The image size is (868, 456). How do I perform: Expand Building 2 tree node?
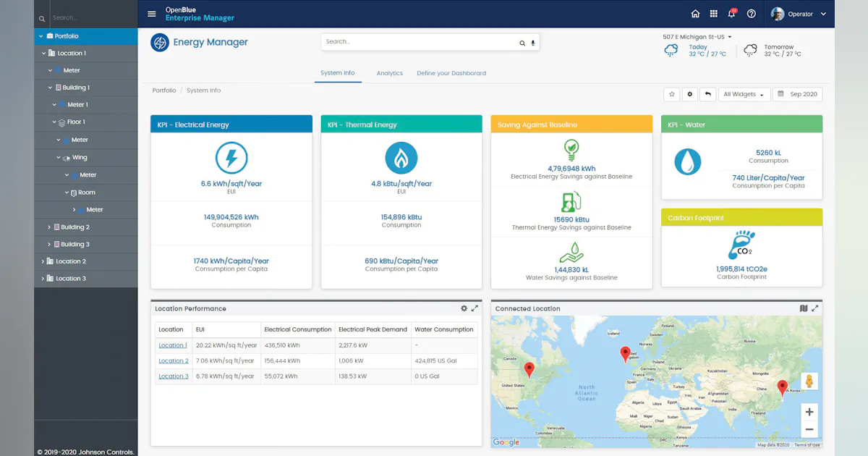pyautogui.click(x=49, y=227)
